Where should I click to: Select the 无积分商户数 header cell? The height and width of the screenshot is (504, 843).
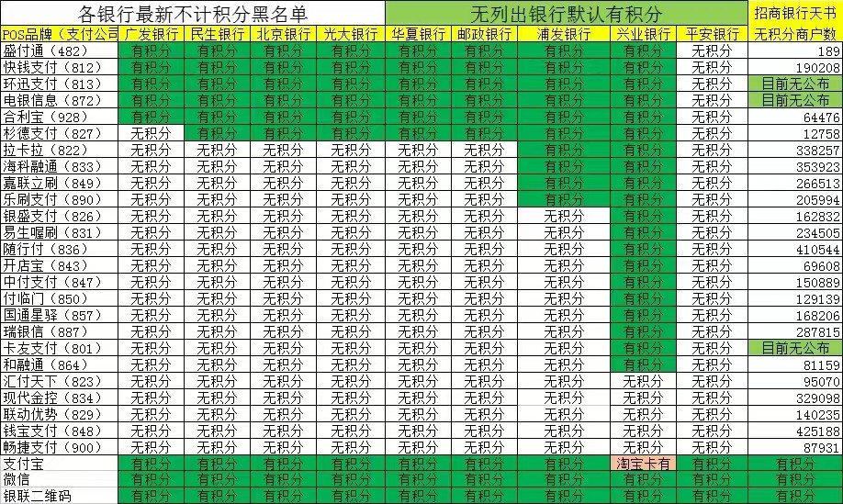coord(794,34)
